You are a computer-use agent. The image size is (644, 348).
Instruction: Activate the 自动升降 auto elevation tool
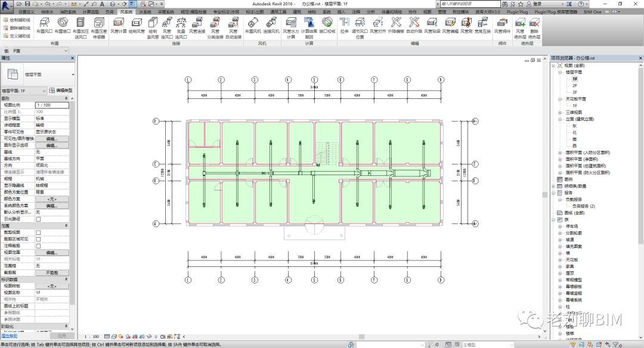414,26
